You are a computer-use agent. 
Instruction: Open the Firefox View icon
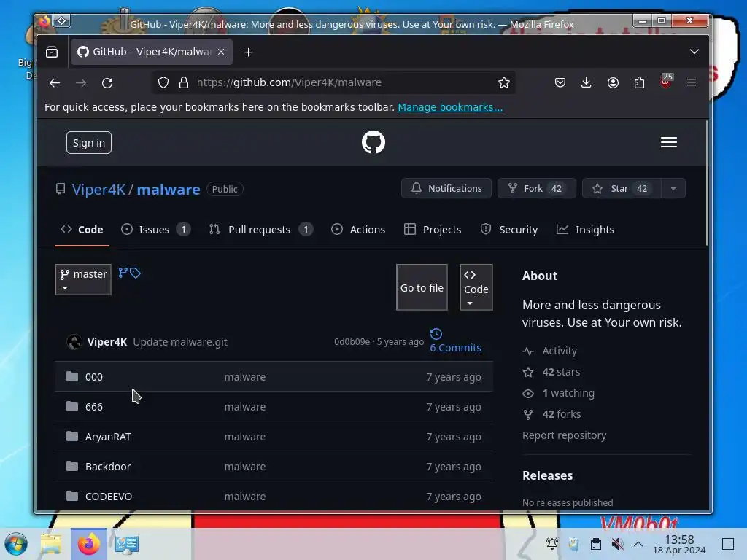(52, 52)
